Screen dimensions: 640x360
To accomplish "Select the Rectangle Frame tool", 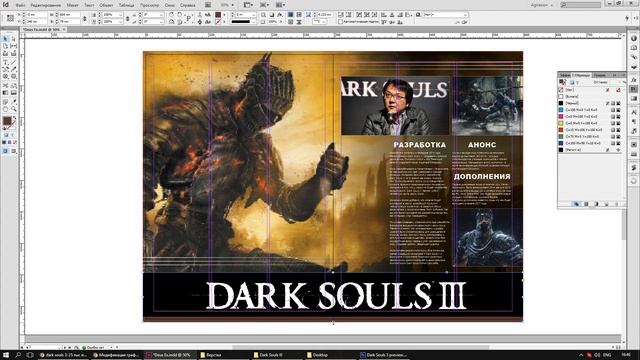I will [x=5, y=76].
